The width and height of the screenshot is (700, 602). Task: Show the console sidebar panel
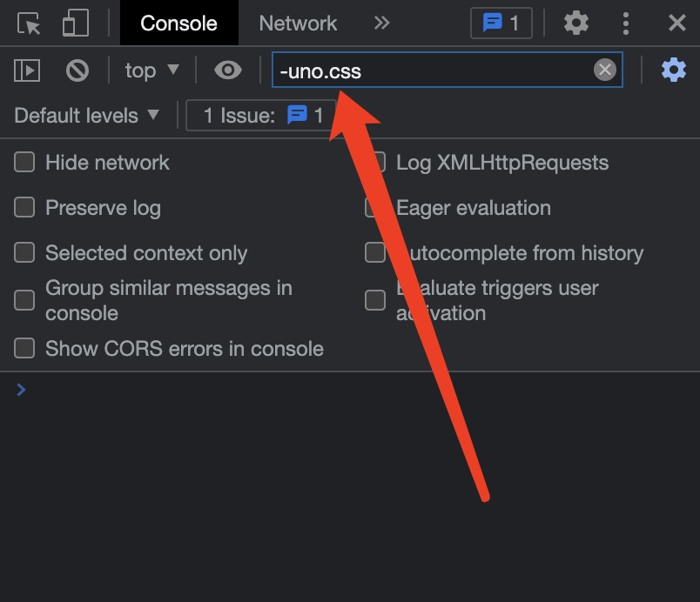27,70
